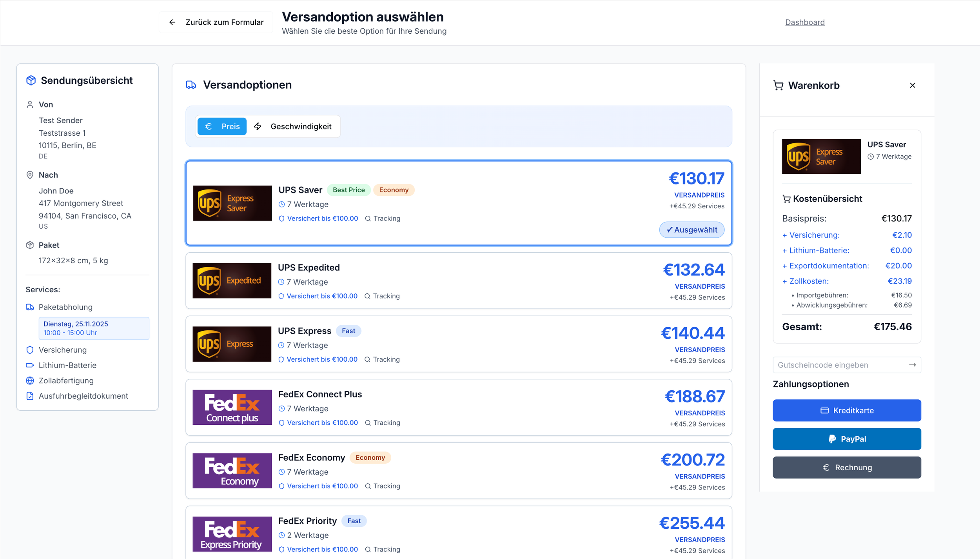This screenshot has width=980, height=559.
Task: Open the Dashboard link
Action: [804, 22]
